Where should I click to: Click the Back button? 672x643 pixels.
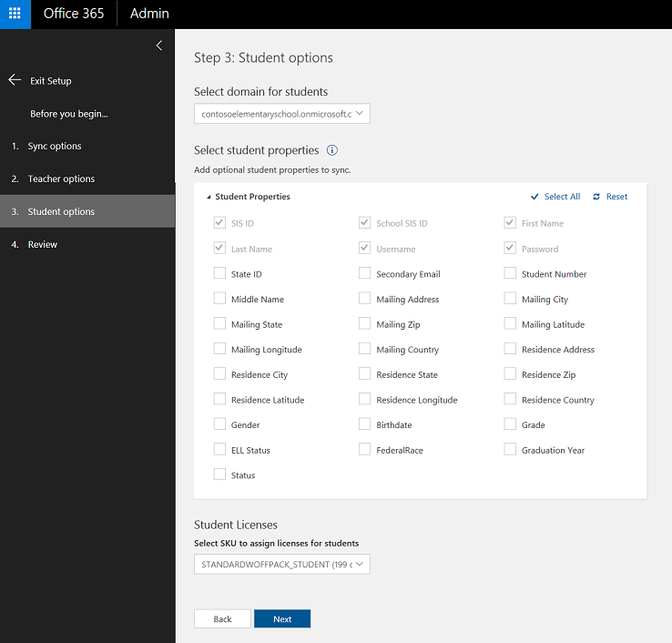(222, 619)
